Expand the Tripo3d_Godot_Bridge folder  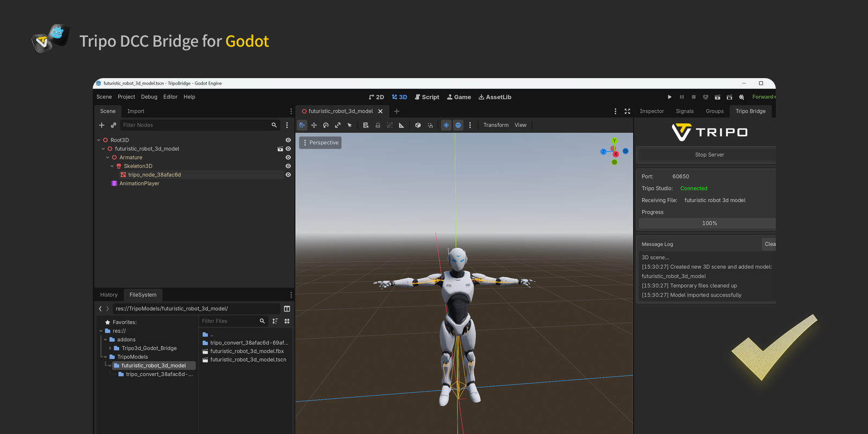tap(110, 348)
